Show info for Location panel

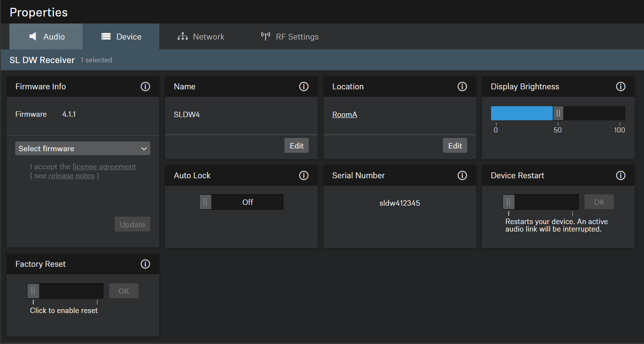(x=462, y=87)
